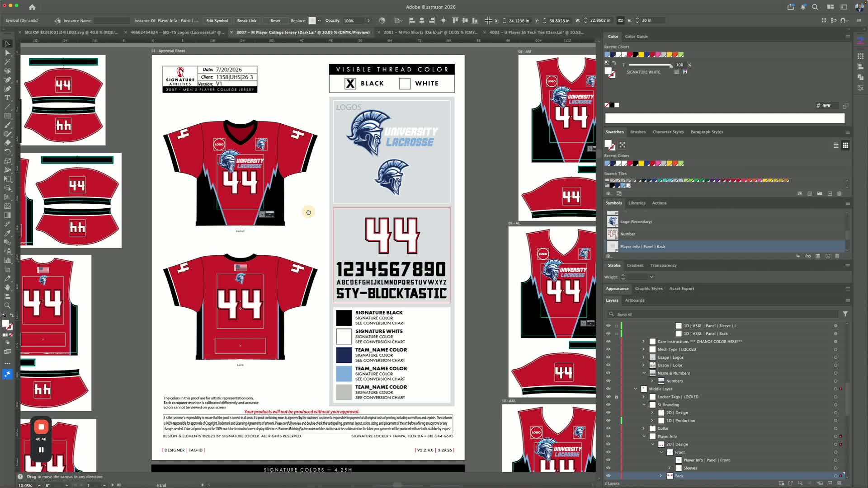Click the Break Link button
Image resolution: width=868 pixels, height=488 pixels.
[x=247, y=20]
